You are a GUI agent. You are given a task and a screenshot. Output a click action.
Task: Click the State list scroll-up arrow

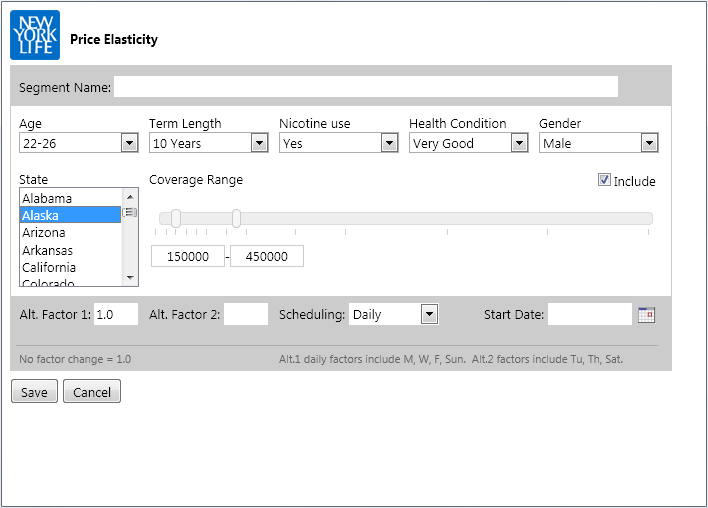tap(130, 197)
